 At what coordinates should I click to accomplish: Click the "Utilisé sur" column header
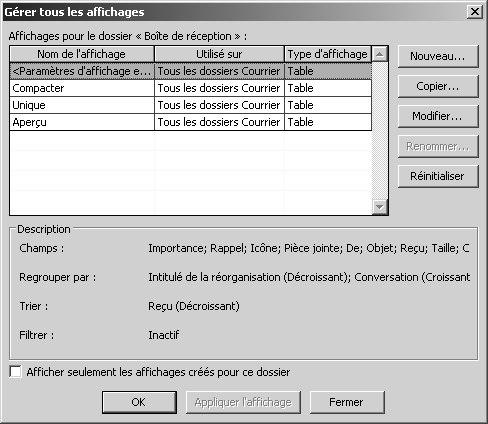pos(219,54)
